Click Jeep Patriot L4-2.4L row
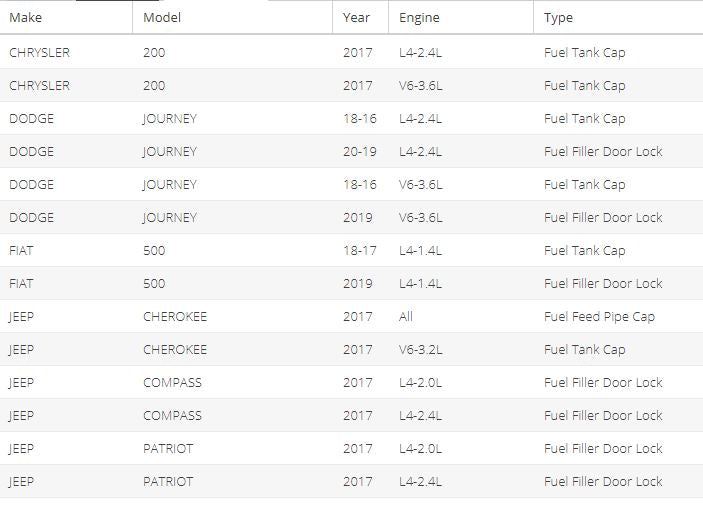 (x=352, y=481)
